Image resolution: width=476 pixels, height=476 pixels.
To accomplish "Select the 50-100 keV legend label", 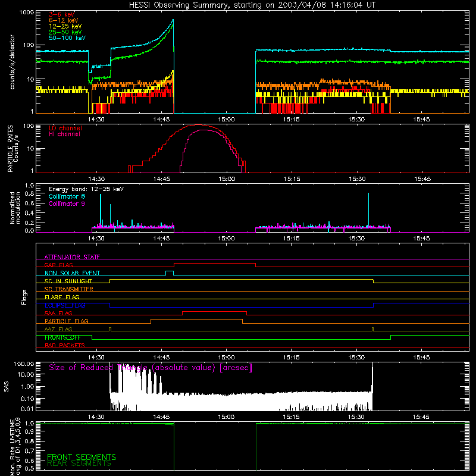I will [x=67, y=38].
